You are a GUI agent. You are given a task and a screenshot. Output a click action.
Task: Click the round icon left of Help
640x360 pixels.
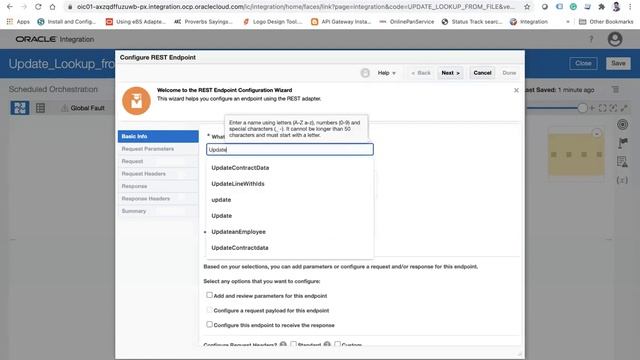click(x=365, y=73)
